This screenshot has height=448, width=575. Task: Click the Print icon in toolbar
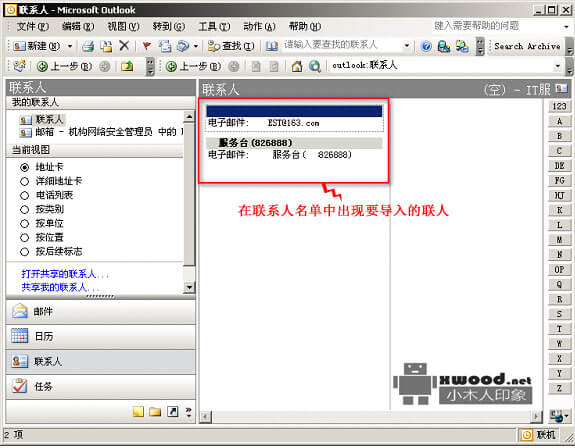(88, 46)
